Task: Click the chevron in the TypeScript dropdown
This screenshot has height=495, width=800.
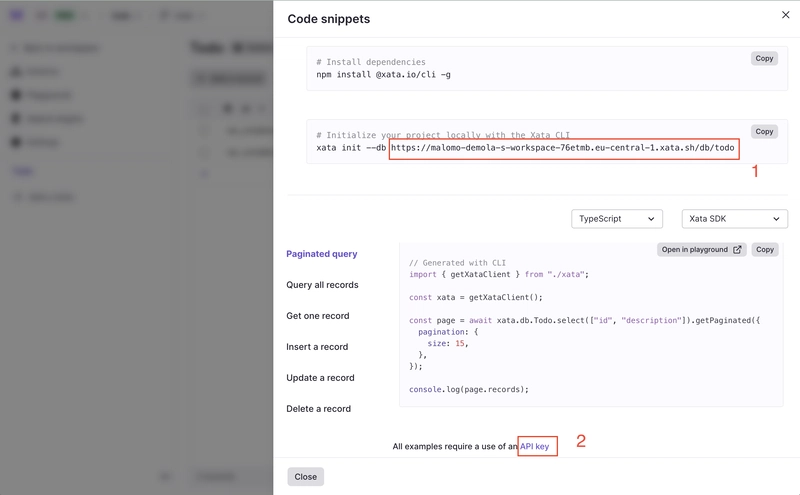Action: [651, 219]
